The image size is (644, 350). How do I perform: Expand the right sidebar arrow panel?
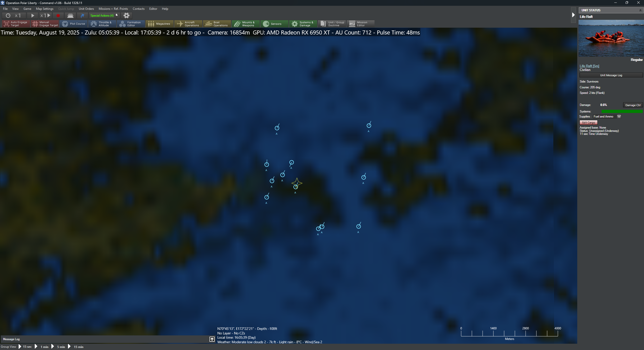[x=573, y=15]
